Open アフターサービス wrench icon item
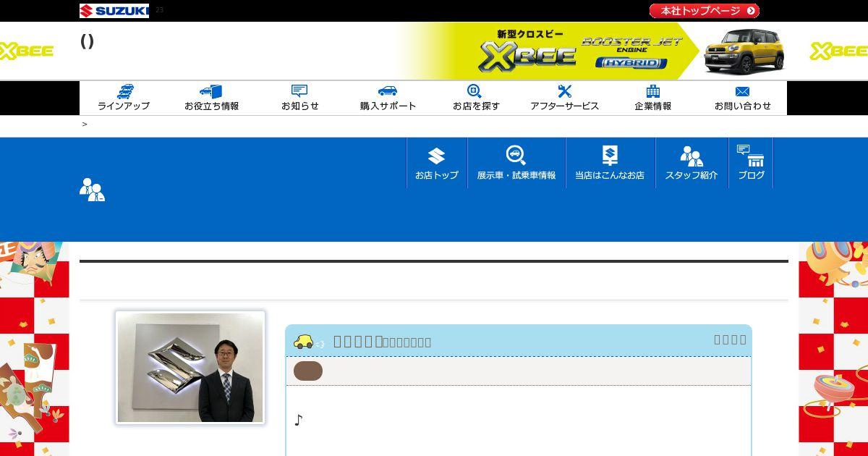 coord(564,98)
